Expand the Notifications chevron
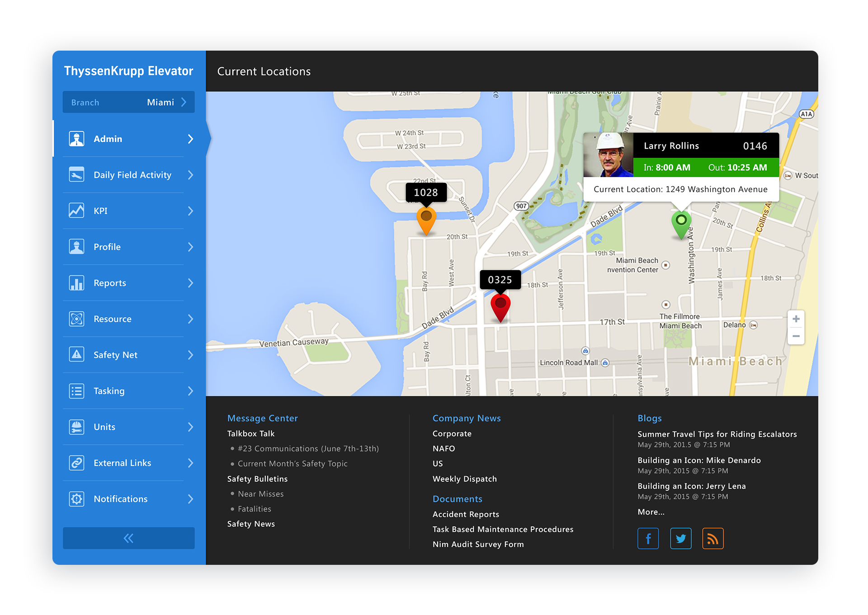Image resolution: width=868 pixels, height=615 pixels. click(190, 499)
